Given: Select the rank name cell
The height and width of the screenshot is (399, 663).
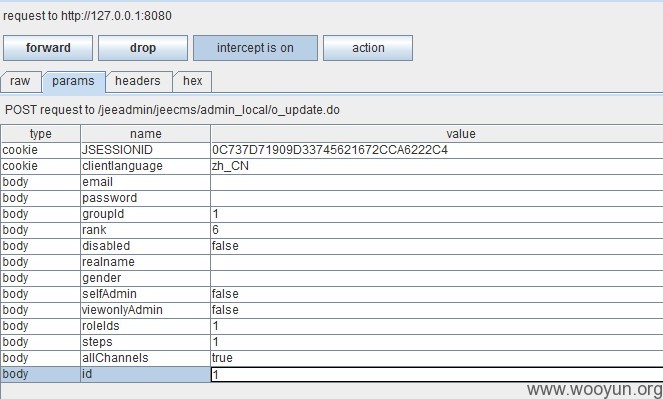Looking at the screenshot, I should (x=145, y=230).
